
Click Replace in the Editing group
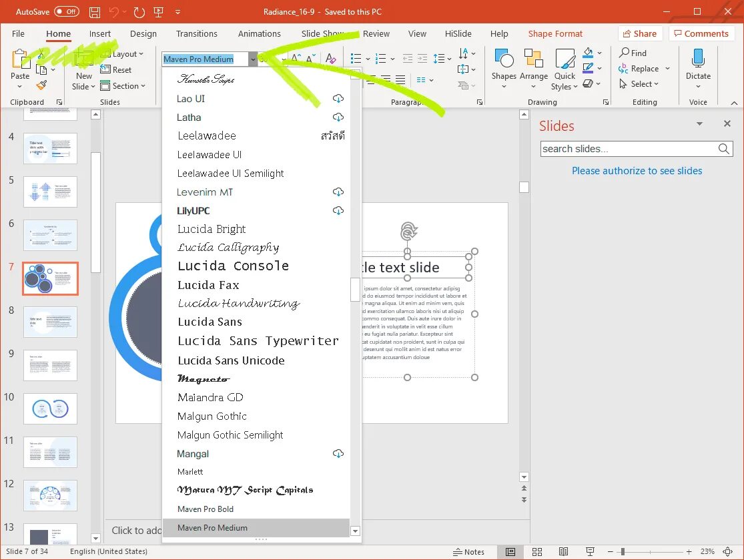[639, 69]
